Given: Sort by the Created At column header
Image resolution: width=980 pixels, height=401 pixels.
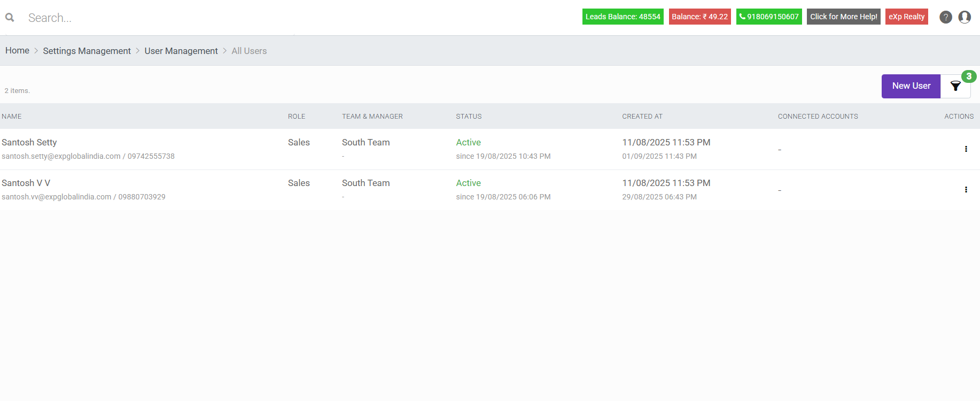Looking at the screenshot, I should (642, 116).
